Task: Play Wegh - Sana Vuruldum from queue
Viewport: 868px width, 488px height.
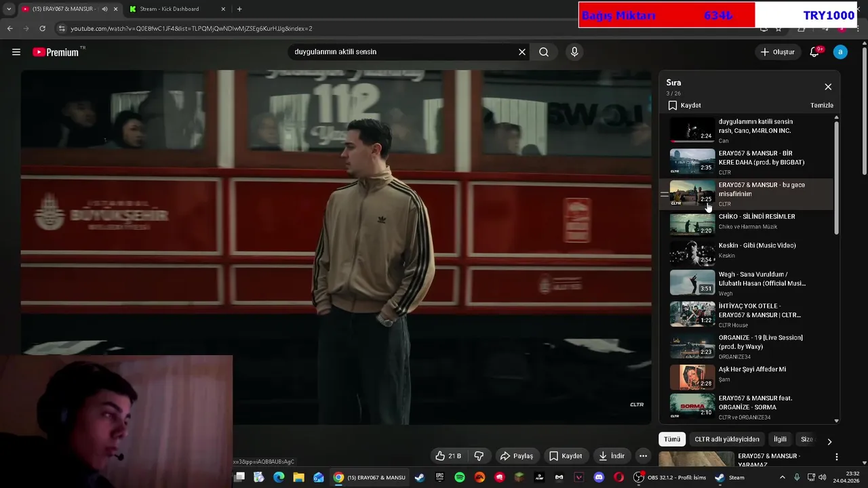Action: point(746,283)
